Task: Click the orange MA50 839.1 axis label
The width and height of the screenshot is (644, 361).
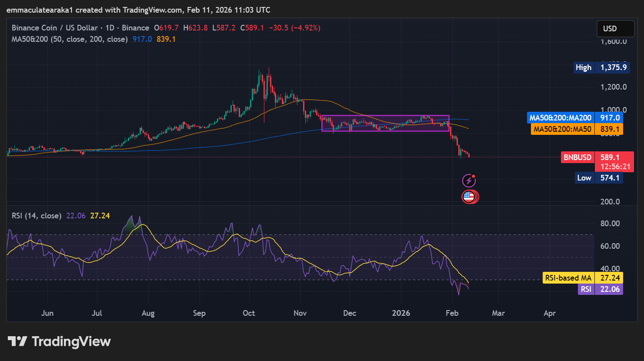Action: click(x=577, y=129)
